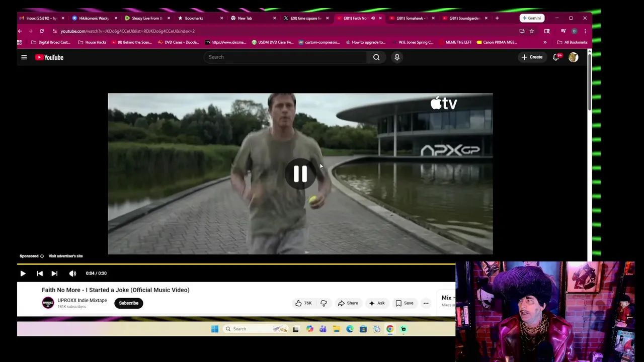Mute the Faith No More tab audio icon
The width and height of the screenshot is (644, 362).
(x=373, y=18)
